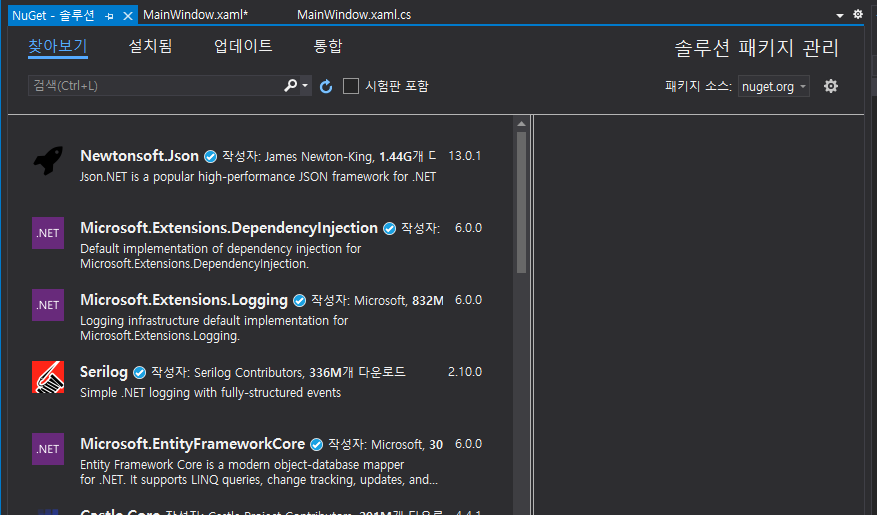Click the Serilog description 'Simple .NET logging'
The height and width of the screenshot is (515, 877).
tap(210, 393)
